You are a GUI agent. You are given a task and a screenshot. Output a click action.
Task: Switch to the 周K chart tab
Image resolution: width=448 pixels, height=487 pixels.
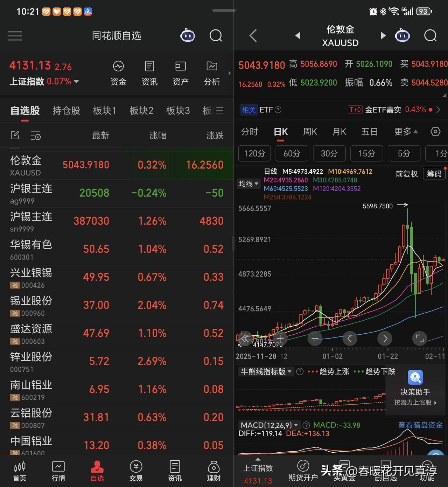pyautogui.click(x=310, y=132)
